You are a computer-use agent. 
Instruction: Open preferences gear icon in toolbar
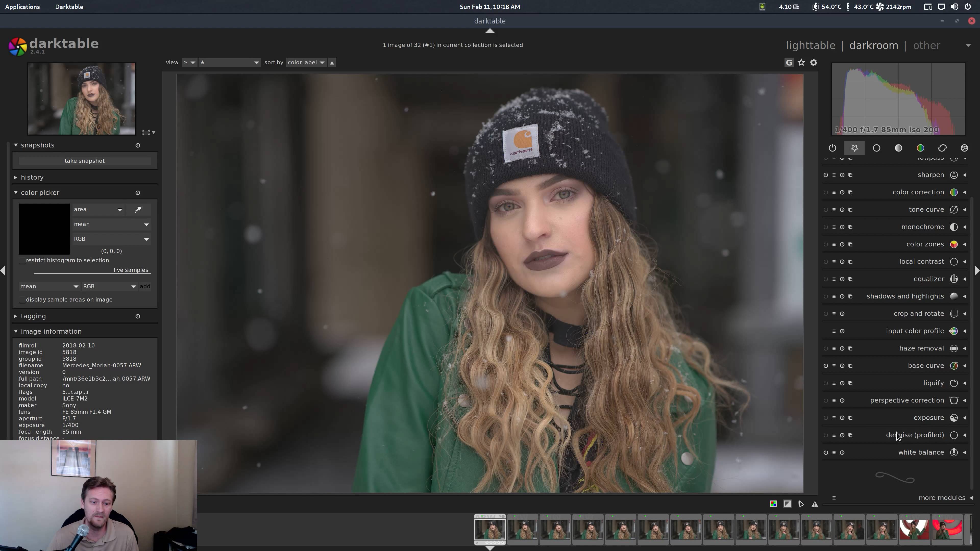point(813,63)
